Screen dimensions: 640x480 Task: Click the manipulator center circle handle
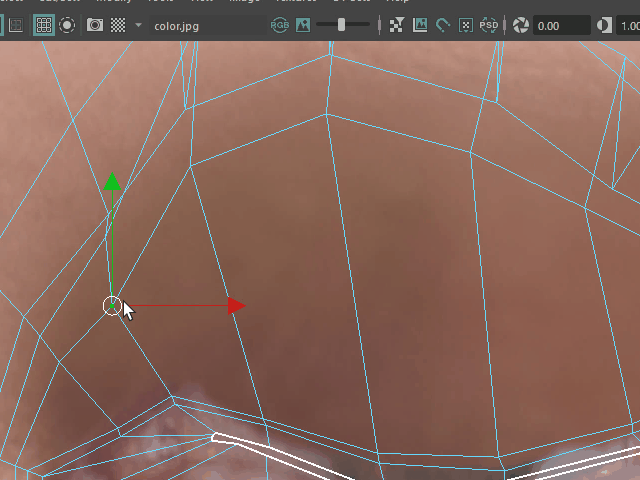pos(112,306)
